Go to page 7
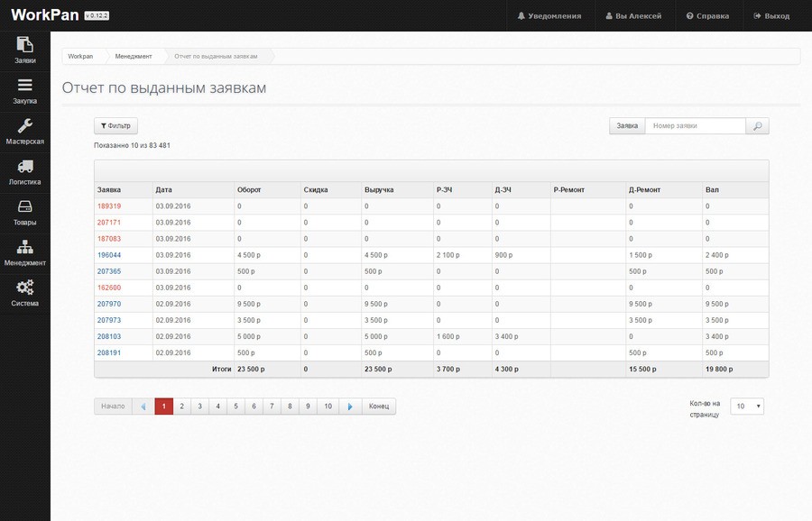This screenshot has width=812, height=521. (x=272, y=407)
